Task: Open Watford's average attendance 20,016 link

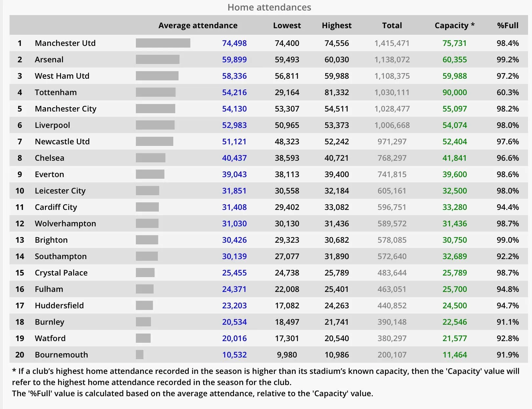Action: click(x=234, y=338)
